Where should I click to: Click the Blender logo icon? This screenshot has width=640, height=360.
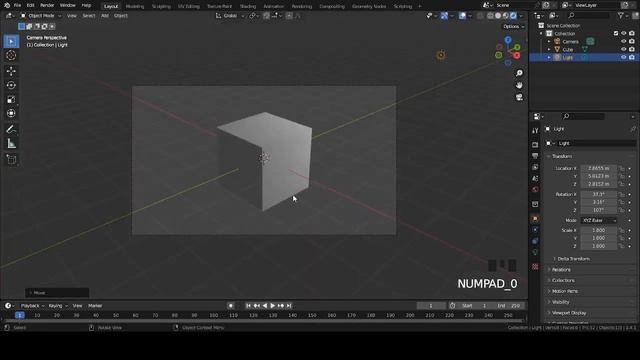(7, 5)
